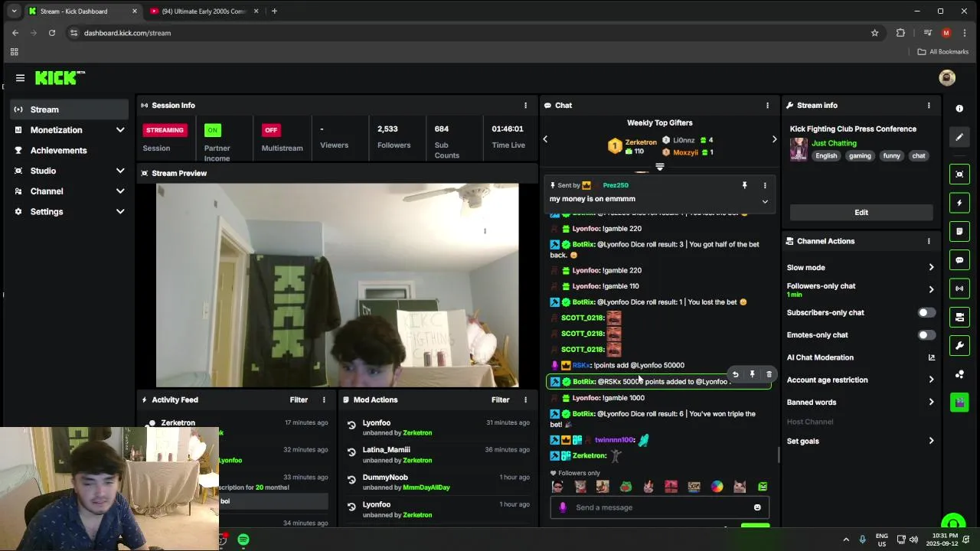980x551 pixels.
Task: Select the pencil edit icon in right sidebar
Action: point(959,137)
